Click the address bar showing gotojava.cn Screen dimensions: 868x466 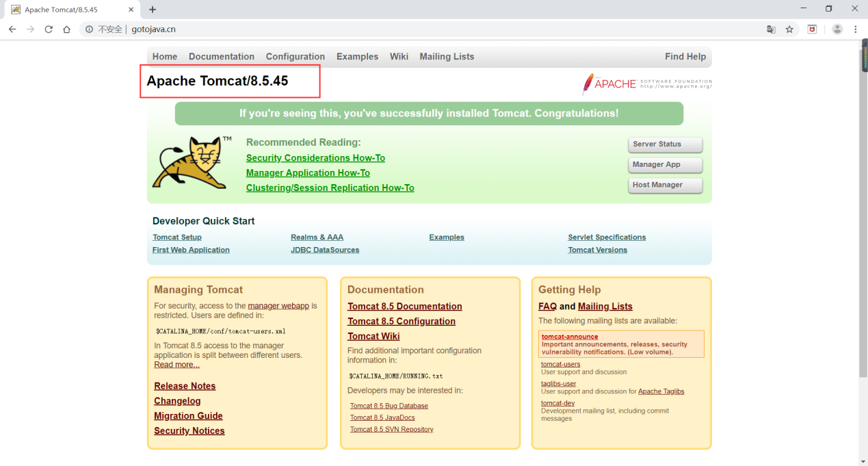[x=438, y=29]
